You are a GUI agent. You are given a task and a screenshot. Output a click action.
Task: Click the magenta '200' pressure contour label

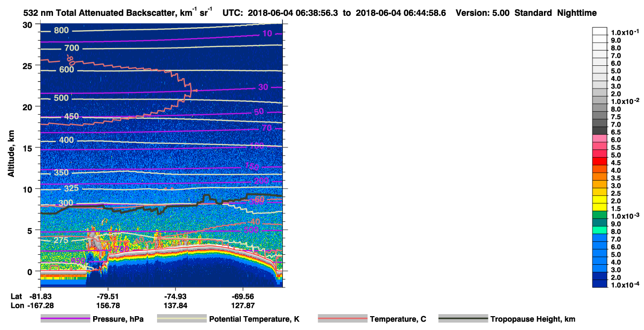[x=261, y=181]
